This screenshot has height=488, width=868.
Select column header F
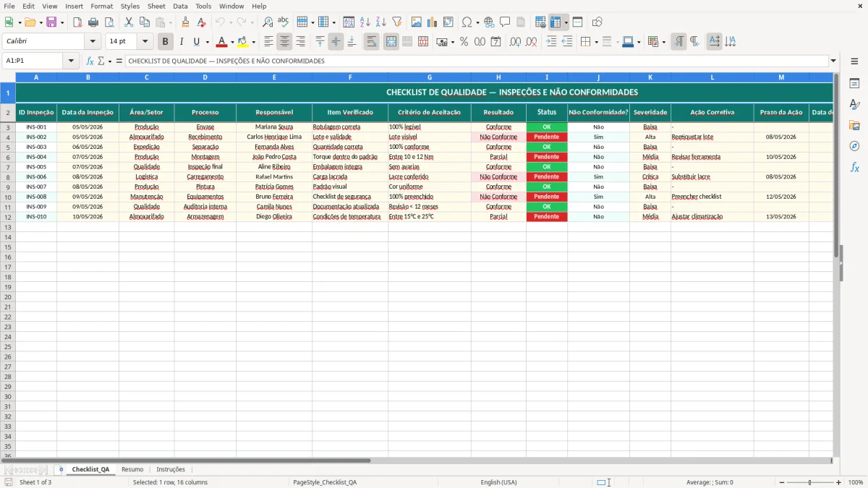(x=350, y=77)
